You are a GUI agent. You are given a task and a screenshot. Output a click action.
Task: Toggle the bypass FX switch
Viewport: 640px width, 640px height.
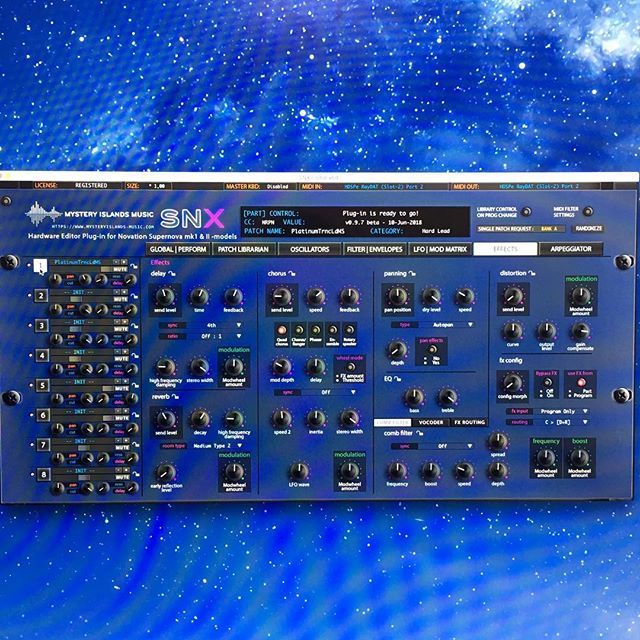tap(547, 382)
